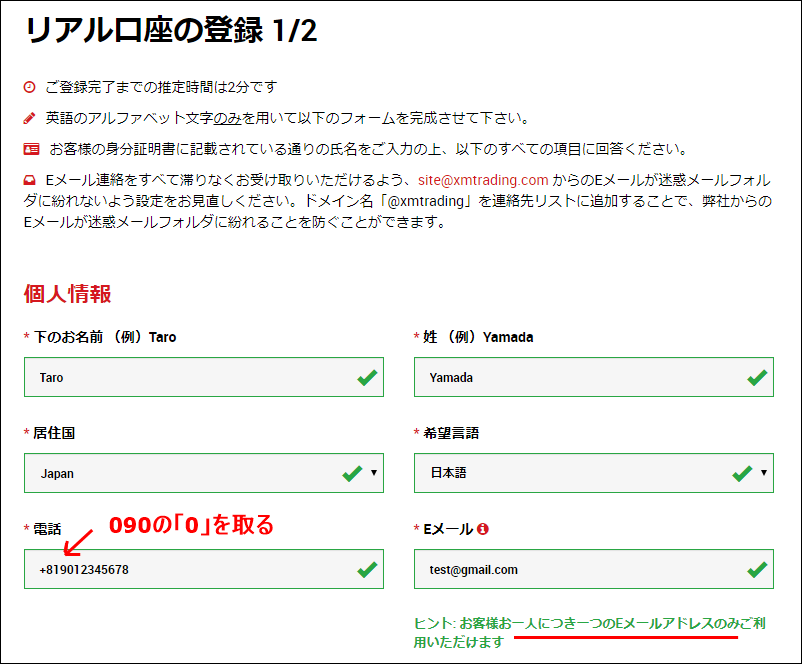Click the arrow of the Japan country dropdown
The width and height of the screenshot is (802, 664).
pos(374,473)
